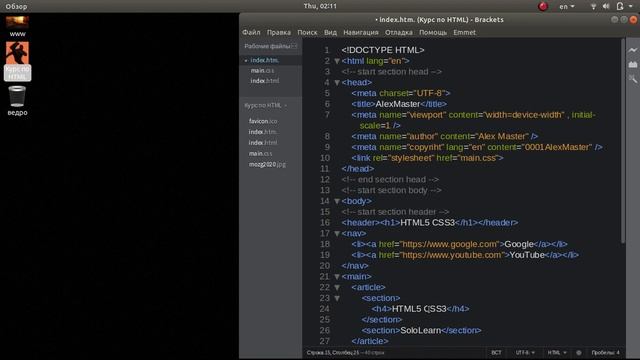Open the clock 'Thu, 02:11' in top bar
This screenshot has height=360, width=640.
point(320,6)
